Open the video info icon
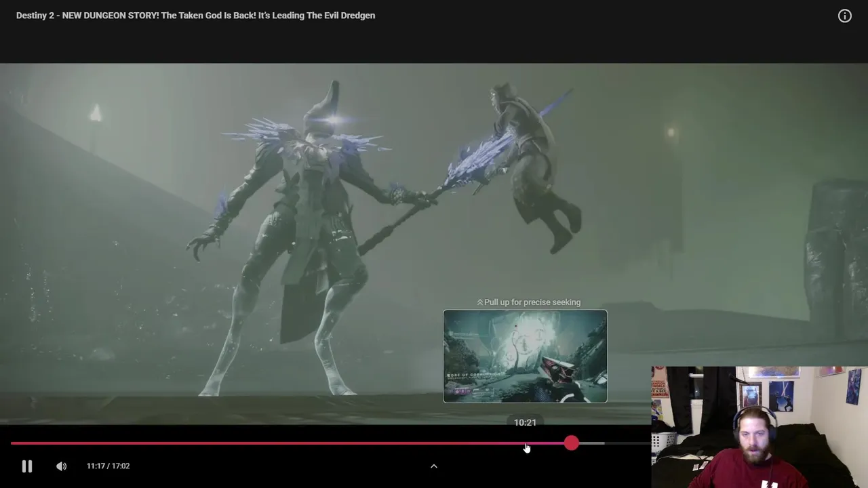Screen dimensions: 868x488 [x=844, y=16]
